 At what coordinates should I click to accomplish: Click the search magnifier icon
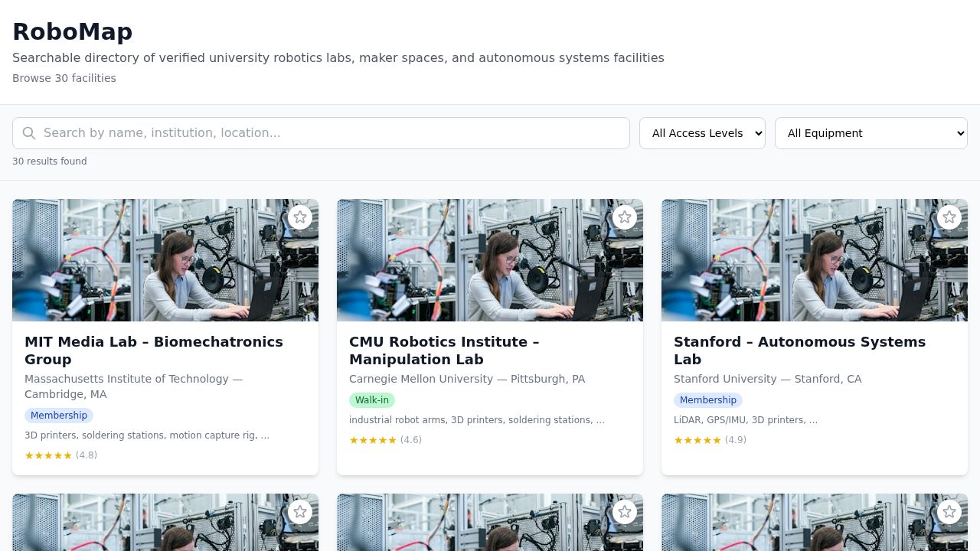coord(29,133)
